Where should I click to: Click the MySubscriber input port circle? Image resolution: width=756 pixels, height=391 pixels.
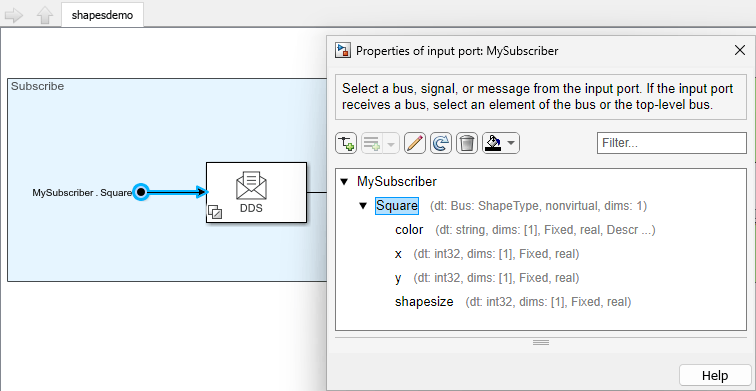[x=141, y=192]
